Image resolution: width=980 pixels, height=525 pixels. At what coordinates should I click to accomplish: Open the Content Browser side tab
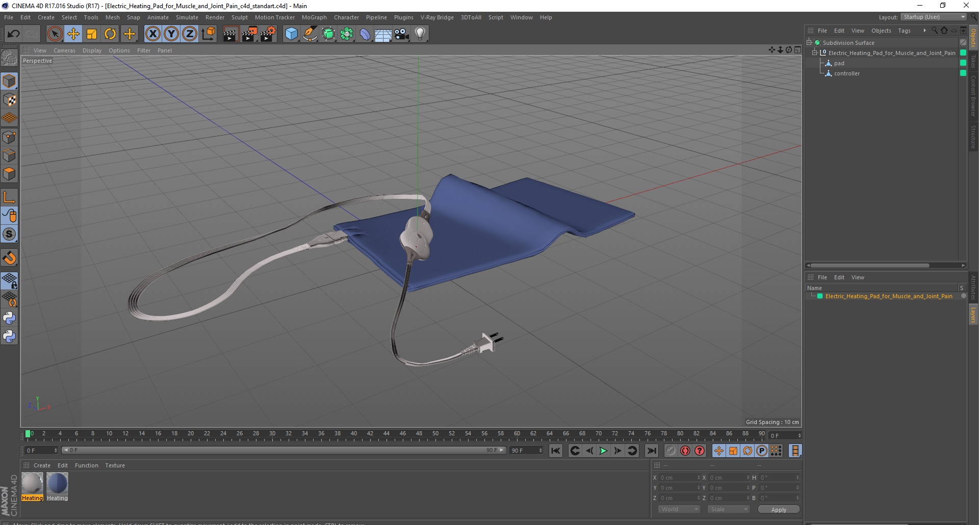tap(973, 96)
